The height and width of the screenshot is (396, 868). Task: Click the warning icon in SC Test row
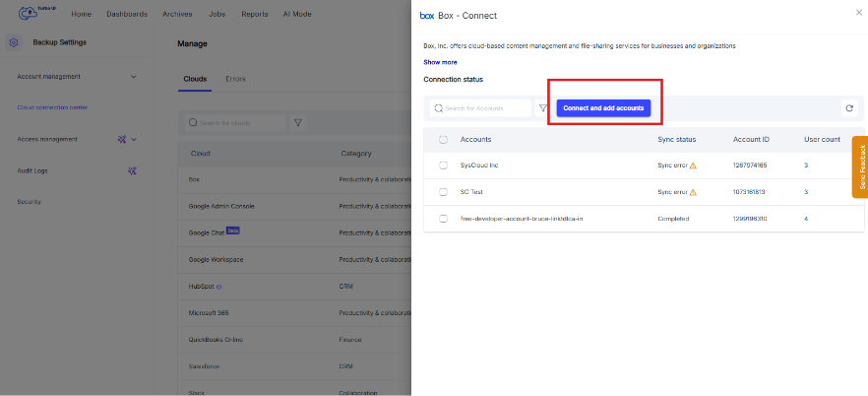(x=693, y=192)
